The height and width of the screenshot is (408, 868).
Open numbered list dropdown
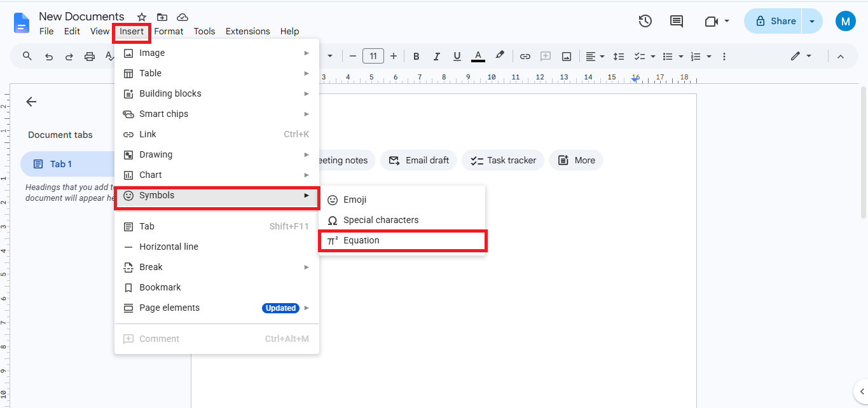699,57
